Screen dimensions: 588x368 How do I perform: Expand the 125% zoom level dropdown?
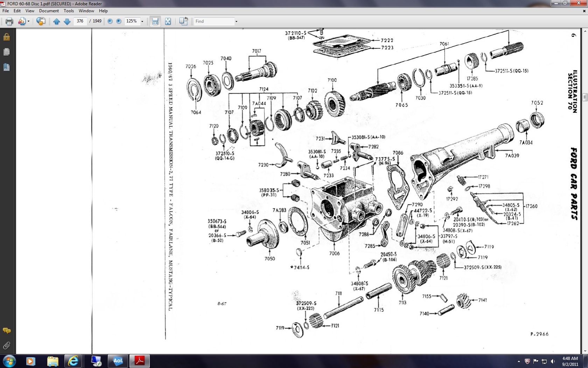[142, 21]
